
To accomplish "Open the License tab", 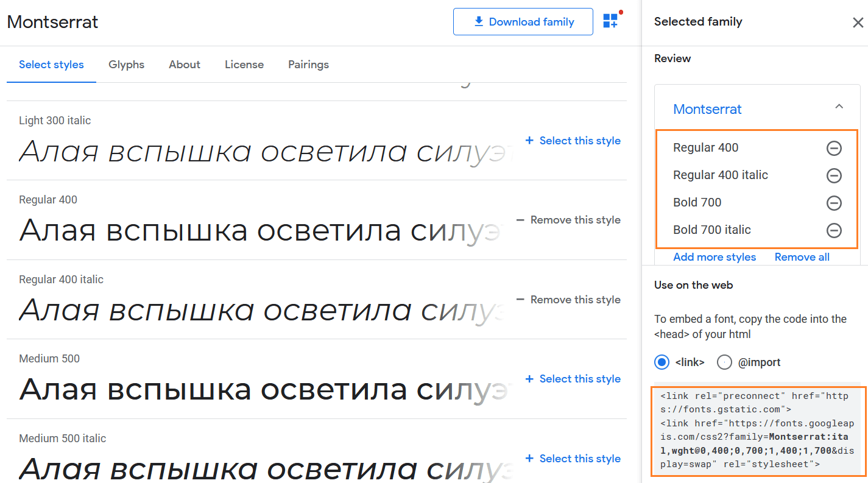I will coord(244,65).
